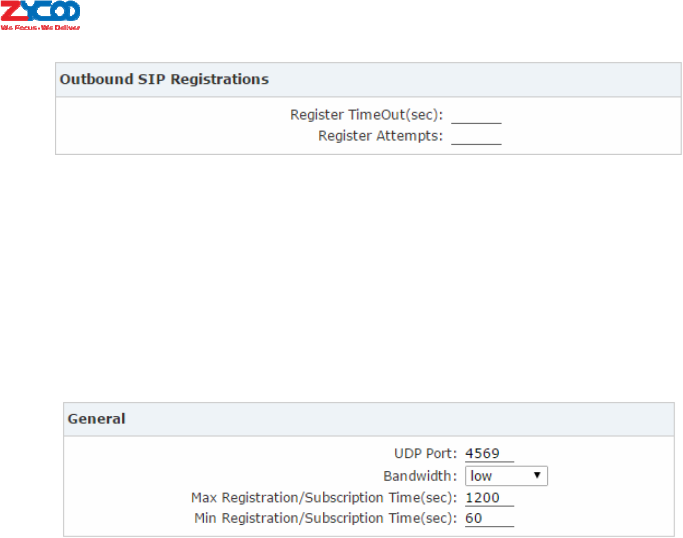
Task: Click the Bandwidth dropdown arrow
Action: click(x=537, y=476)
